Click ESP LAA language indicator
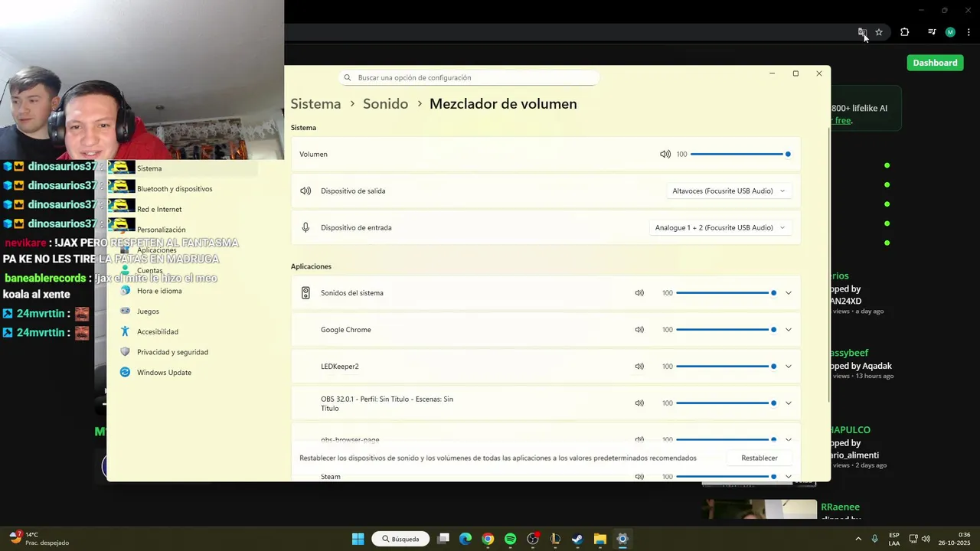Viewport: 980px width, 551px height. click(894, 539)
